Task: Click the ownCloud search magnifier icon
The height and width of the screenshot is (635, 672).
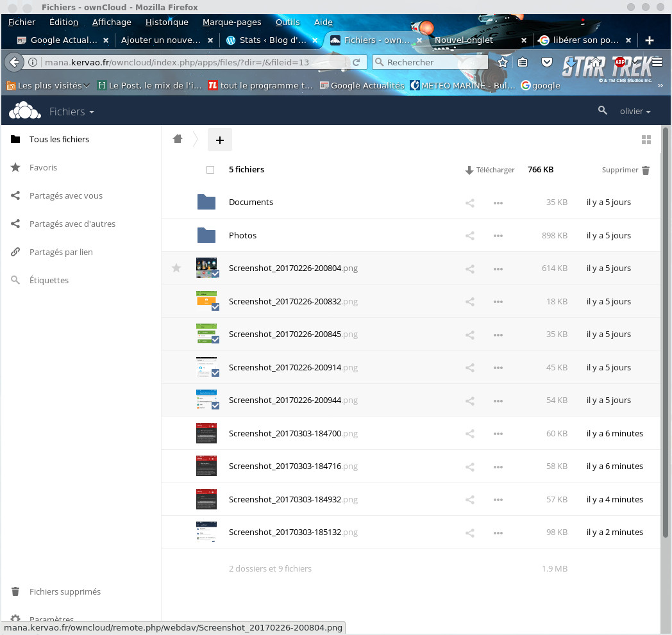Action: tap(602, 111)
